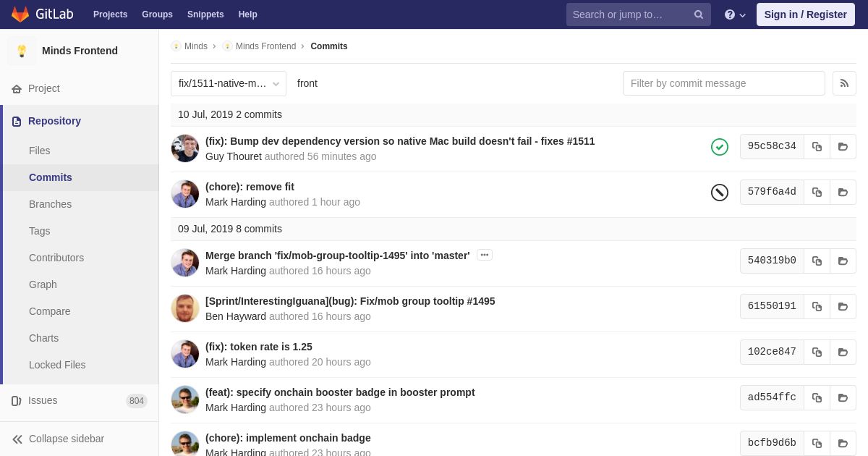
Task: Open the Help question-mark dropdown
Action: pyautogui.click(x=735, y=14)
